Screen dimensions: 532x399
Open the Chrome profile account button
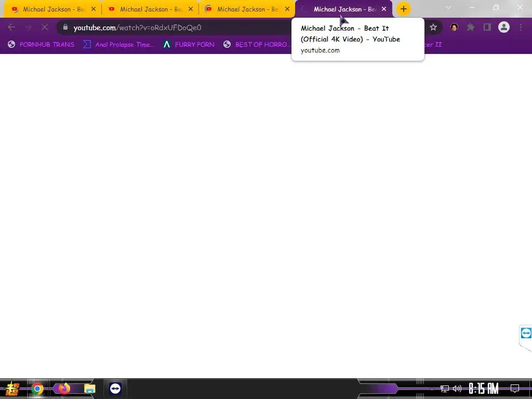coord(504,27)
